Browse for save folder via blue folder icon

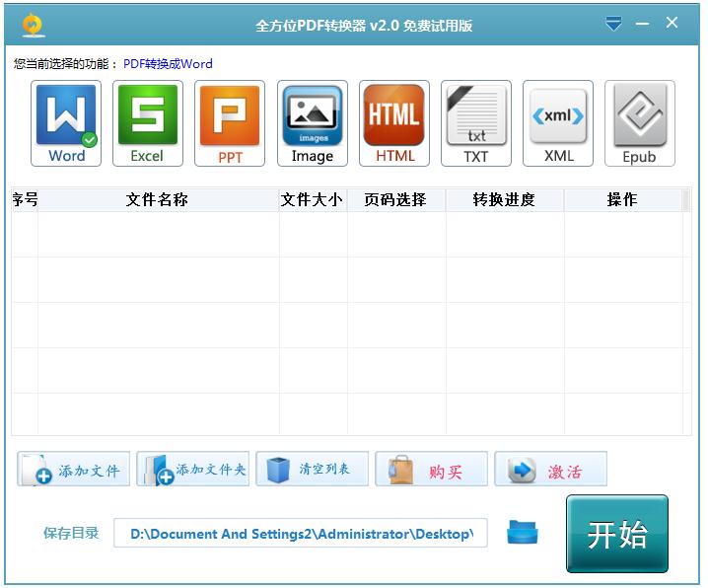click(x=523, y=534)
